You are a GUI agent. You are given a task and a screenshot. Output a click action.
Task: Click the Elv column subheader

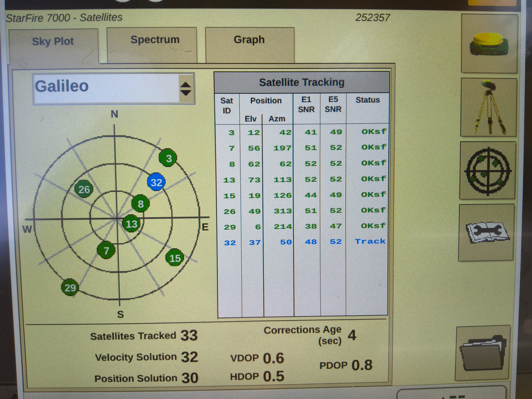coord(250,119)
